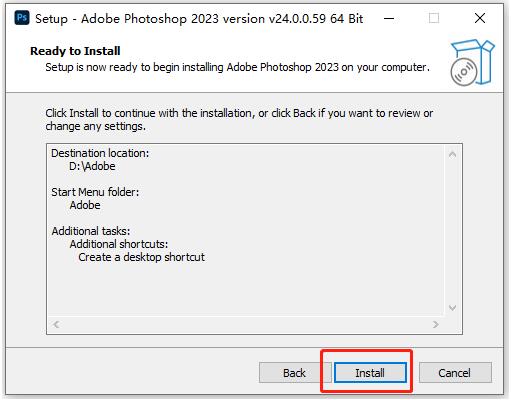Cancel the Photoshop setup

click(x=455, y=373)
